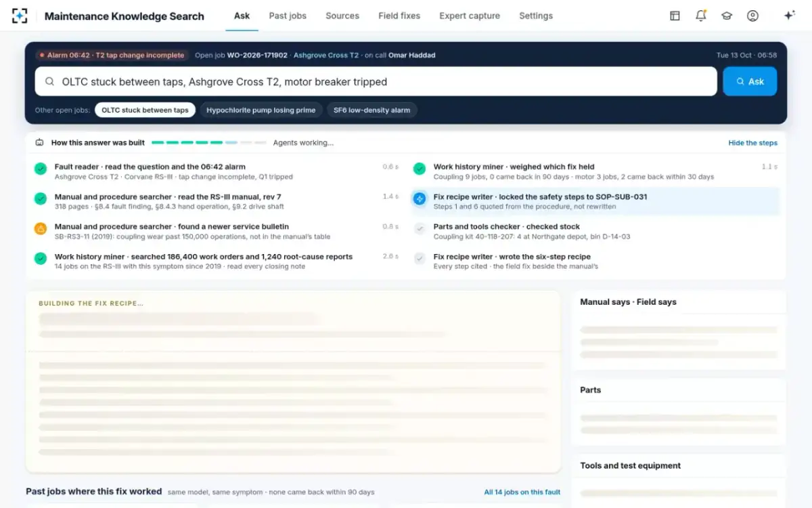Click the Parts panel heading
This screenshot has height=508, width=812.
pos(590,390)
